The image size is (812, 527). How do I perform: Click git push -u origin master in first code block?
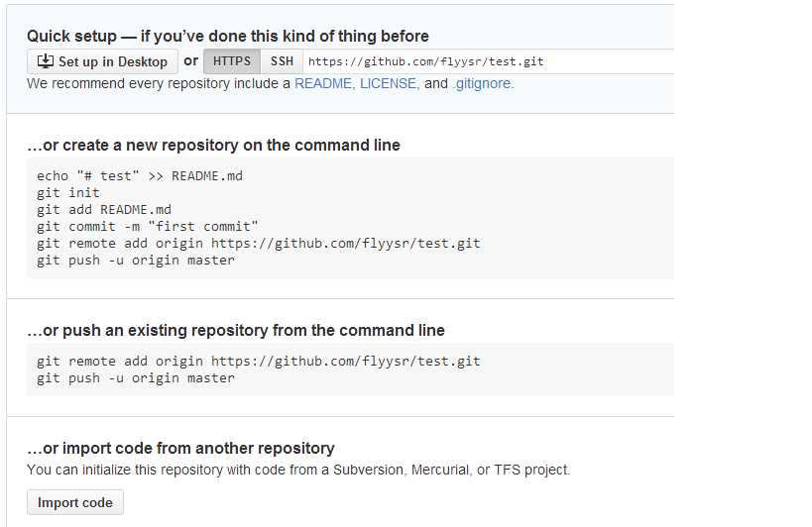click(x=135, y=261)
